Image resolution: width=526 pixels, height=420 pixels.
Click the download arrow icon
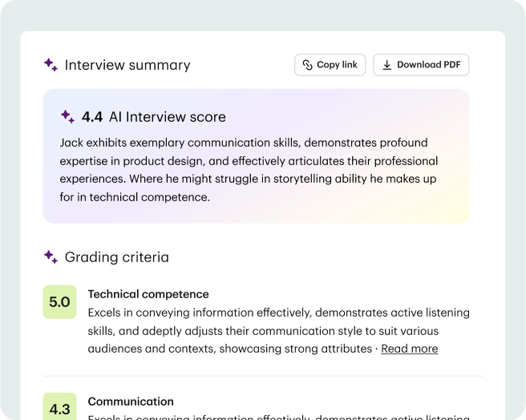coord(386,65)
